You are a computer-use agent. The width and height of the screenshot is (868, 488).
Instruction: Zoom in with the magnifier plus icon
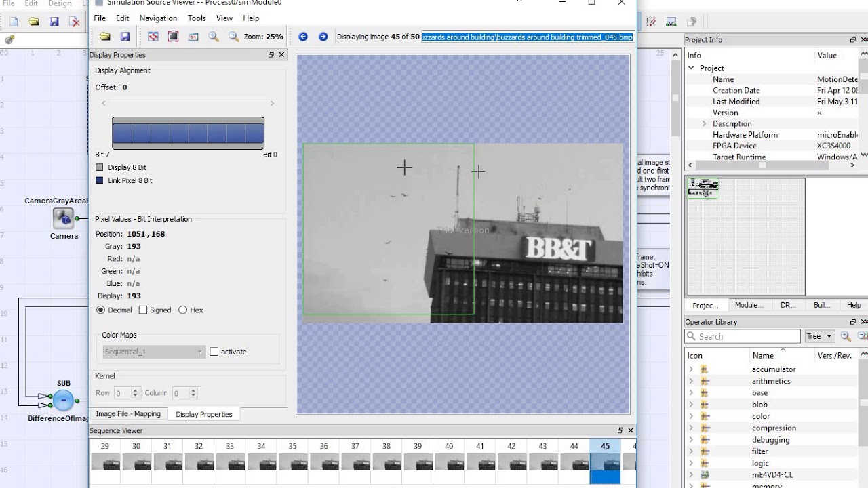[214, 37]
